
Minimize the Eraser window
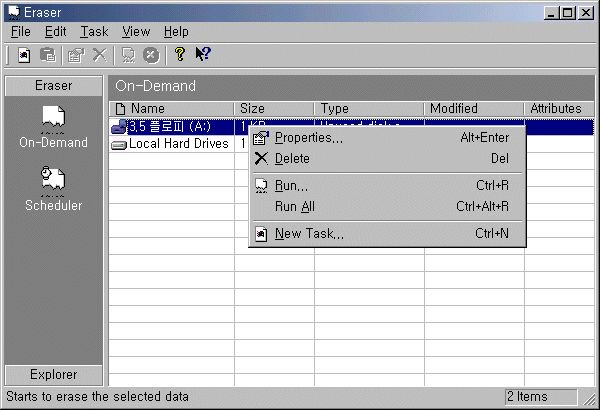click(551, 13)
